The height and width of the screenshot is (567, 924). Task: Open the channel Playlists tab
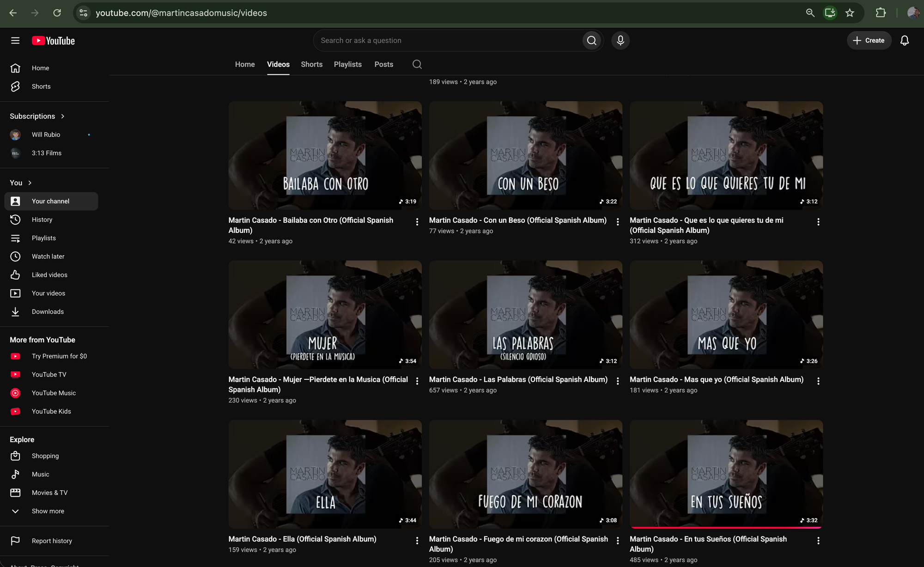[348, 64]
